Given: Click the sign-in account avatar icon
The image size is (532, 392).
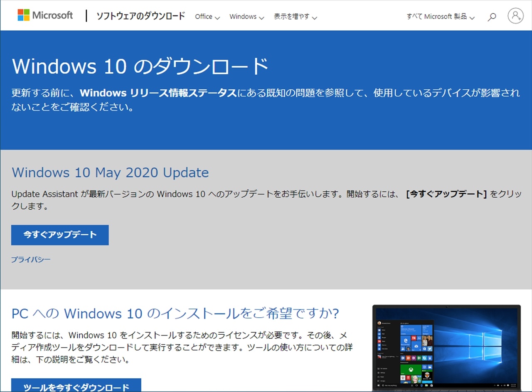Looking at the screenshot, I should pyautogui.click(x=515, y=16).
